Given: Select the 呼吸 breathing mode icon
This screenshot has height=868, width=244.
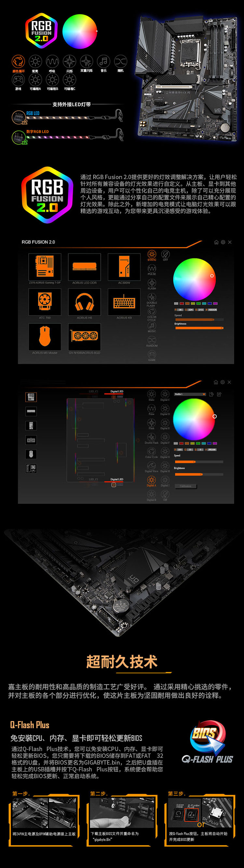Looking at the screenshot, I should pos(52,62).
